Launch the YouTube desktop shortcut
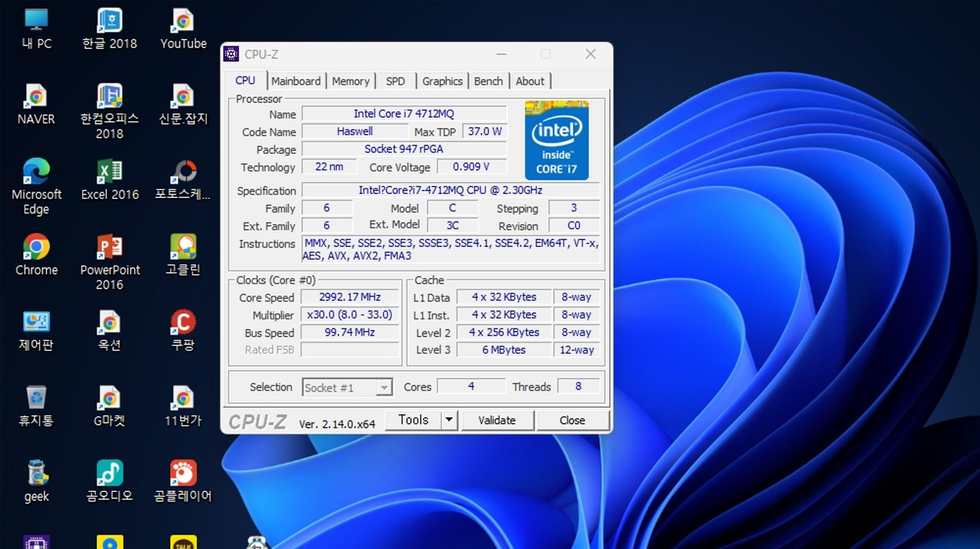The image size is (980, 549). [x=183, y=22]
